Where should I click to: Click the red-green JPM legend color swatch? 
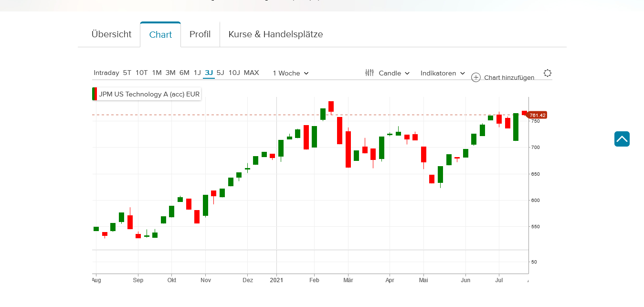[x=95, y=94]
